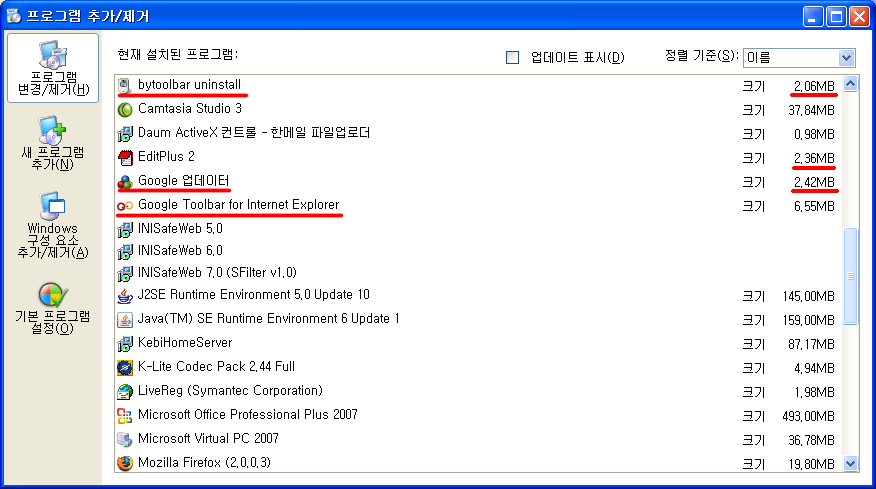Click the 6.55MB size value
The height and width of the screenshot is (489, 876).
pyautogui.click(x=814, y=207)
